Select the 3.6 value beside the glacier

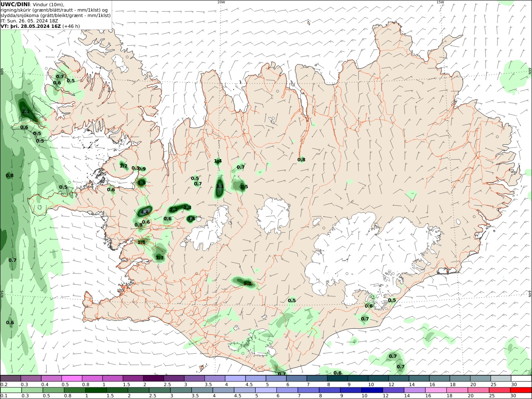click(191, 218)
